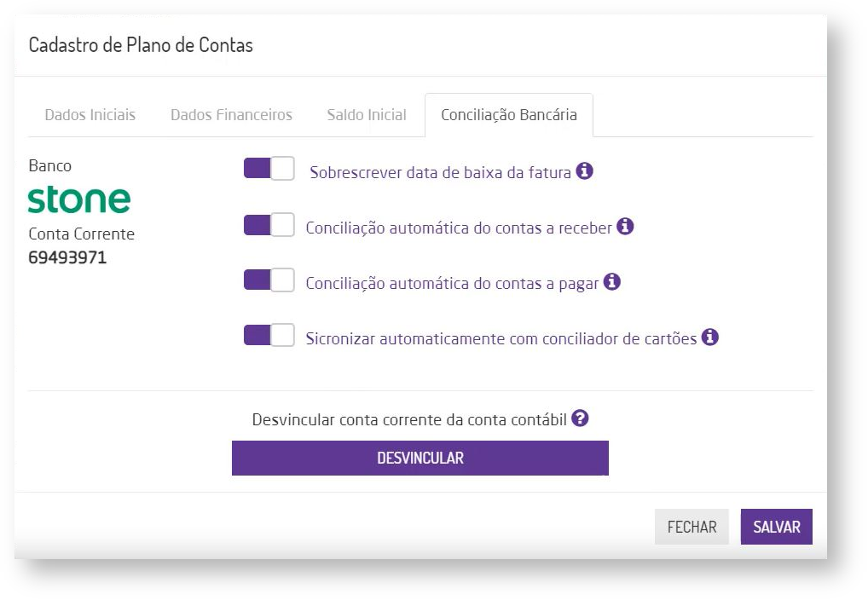This screenshot has height=600, width=868.
Task: Click the Stone bank logo
Action: tap(79, 200)
